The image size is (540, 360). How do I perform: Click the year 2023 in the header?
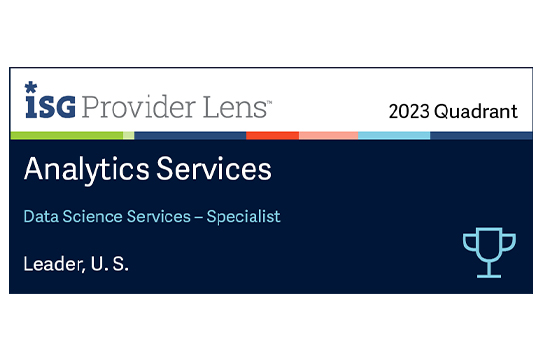coord(409,112)
